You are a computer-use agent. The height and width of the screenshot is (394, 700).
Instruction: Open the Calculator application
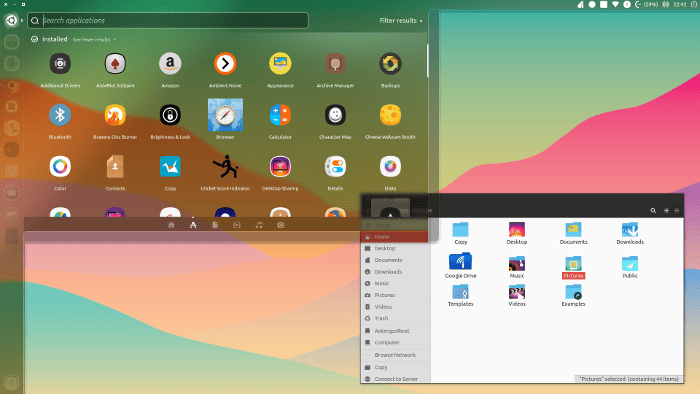pyautogui.click(x=280, y=115)
